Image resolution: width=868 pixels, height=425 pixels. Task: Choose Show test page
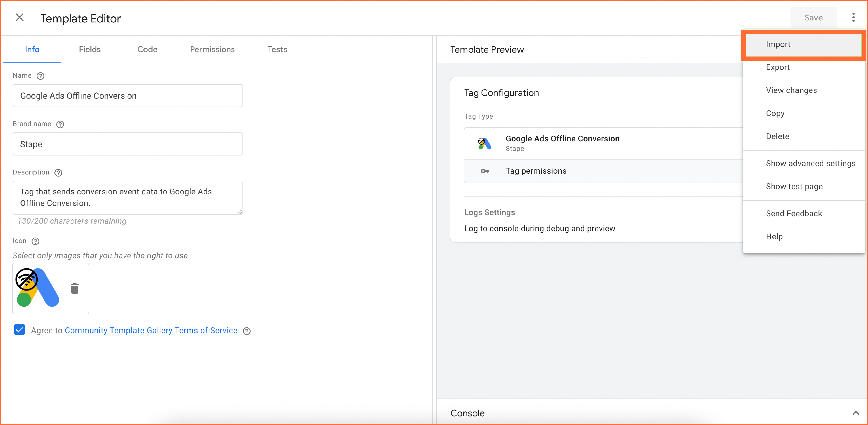coord(804,187)
